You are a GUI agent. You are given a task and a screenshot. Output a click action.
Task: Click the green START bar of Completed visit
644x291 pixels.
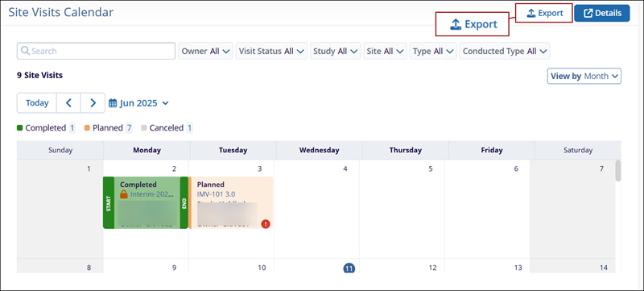pos(109,202)
